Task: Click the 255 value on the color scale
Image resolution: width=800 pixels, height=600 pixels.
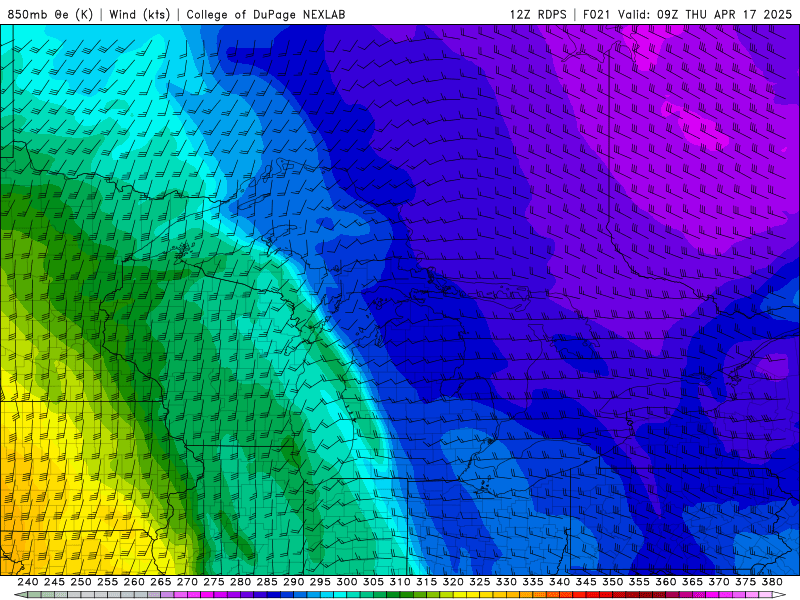Action: pos(107,582)
